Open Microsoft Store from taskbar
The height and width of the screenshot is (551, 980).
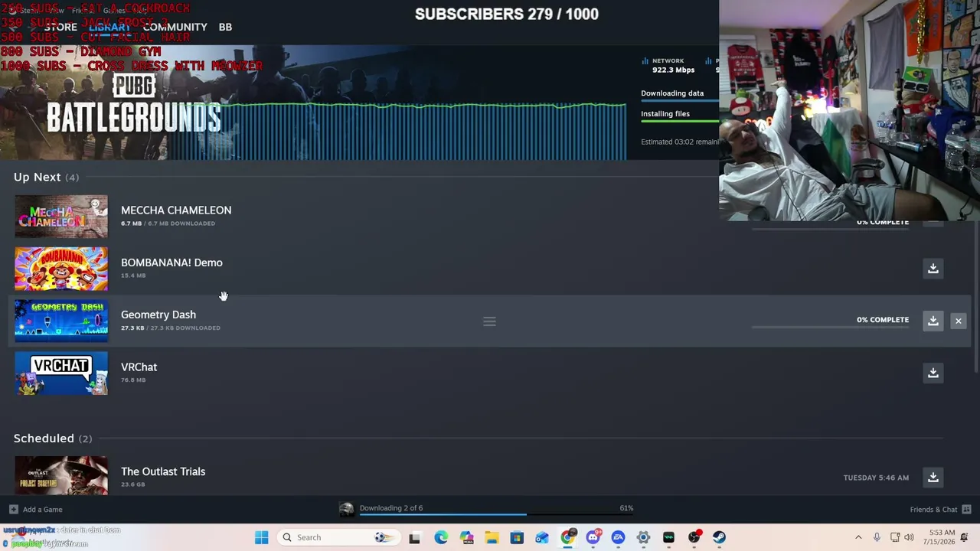pos(517,537)
